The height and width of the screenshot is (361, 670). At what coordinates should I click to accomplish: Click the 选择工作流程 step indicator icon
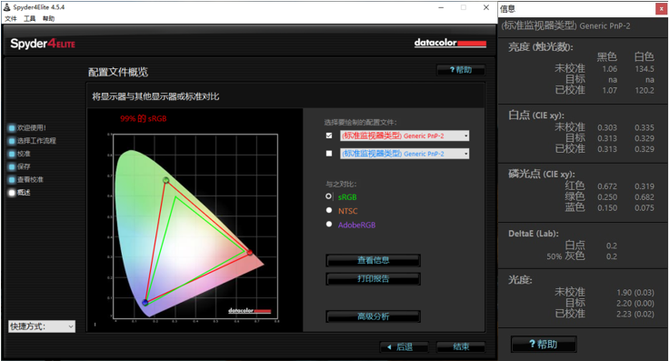point(12,141)
